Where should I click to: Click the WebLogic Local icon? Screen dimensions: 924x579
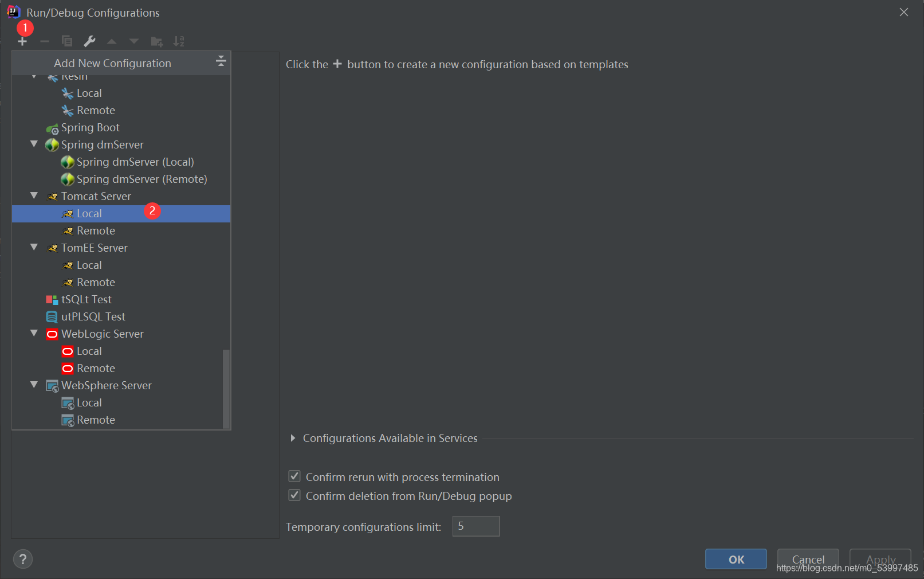point(68,351)
